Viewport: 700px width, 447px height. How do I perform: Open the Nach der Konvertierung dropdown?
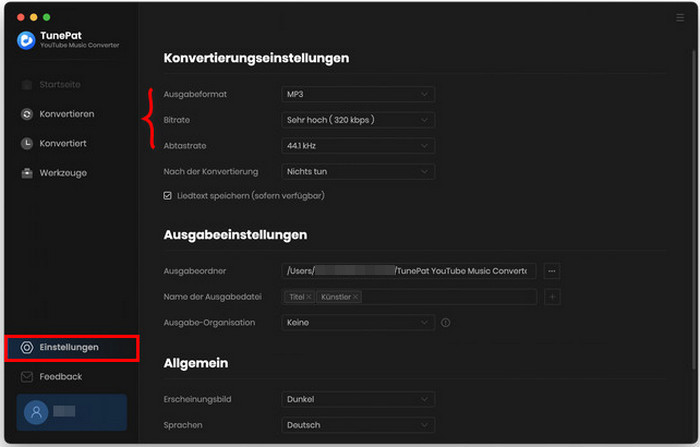(x=358, y=171)
